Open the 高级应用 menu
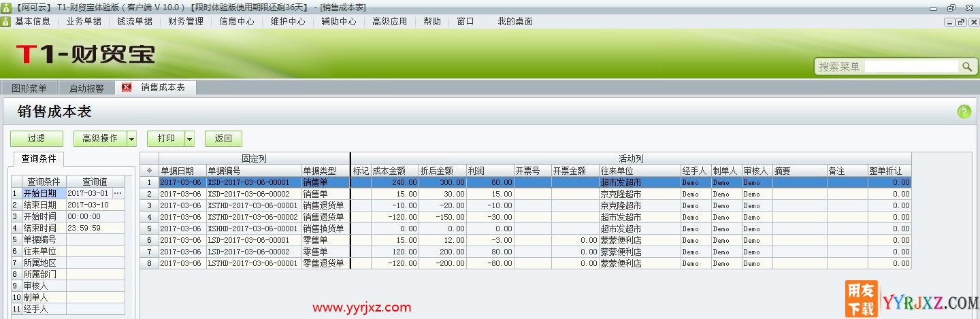Image resolution: width=980 pixels, height=319 pixels. tap(390, 22)
